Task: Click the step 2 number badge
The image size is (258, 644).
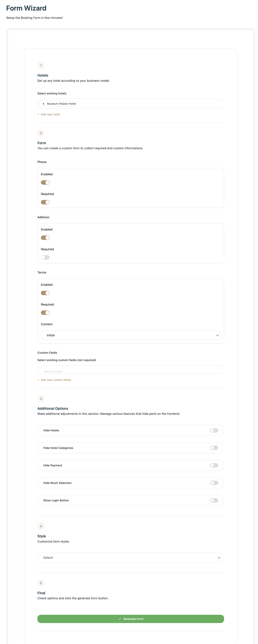Action: [41, 133]
